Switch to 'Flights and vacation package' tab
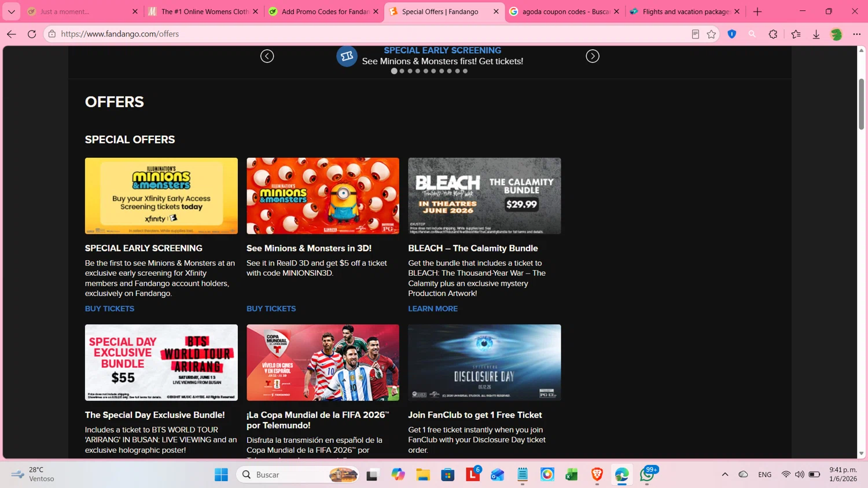868x488 pixels. pyautogui.click(x=685, y=12)
